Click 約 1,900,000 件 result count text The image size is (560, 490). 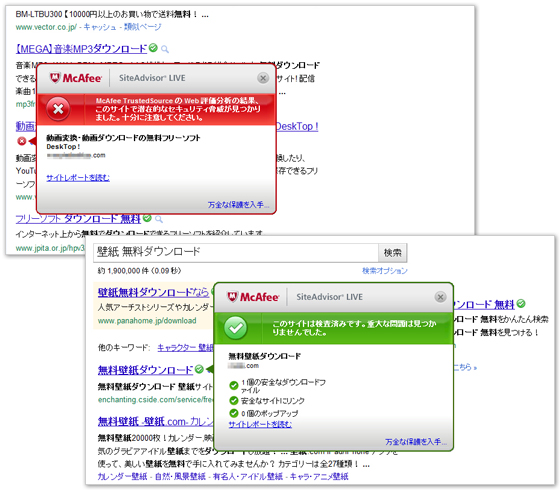140,271
